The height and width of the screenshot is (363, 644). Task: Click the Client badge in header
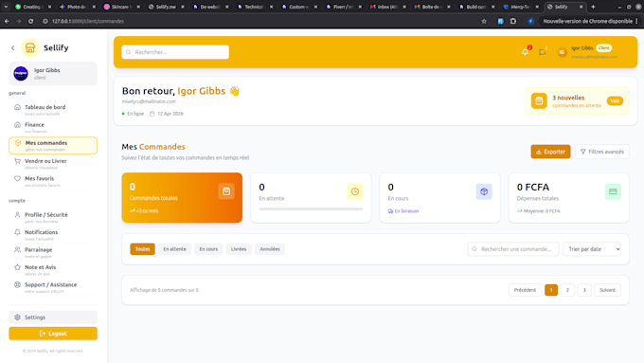click(x=604, y=48)
